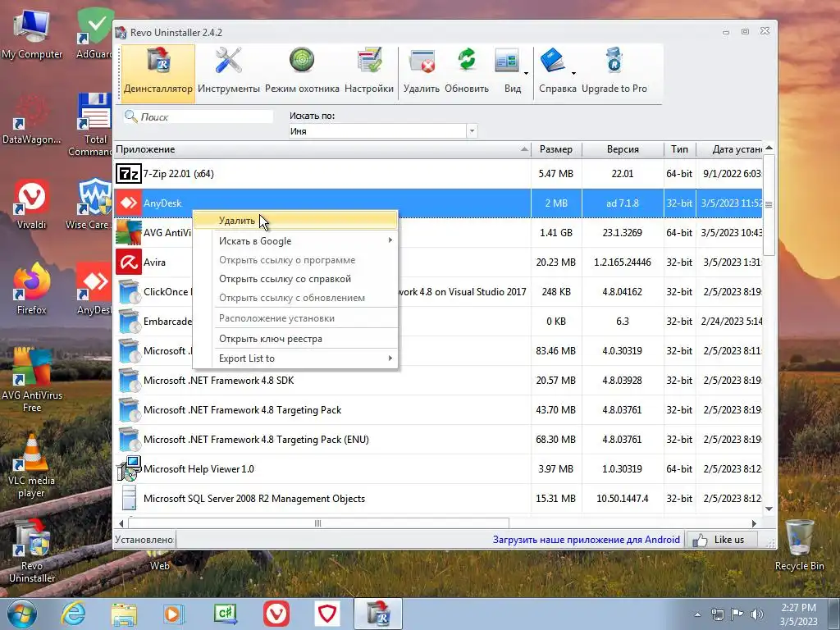Click the AnyDesk icon in the list
The image size is (840, 630).
[129, 203]
